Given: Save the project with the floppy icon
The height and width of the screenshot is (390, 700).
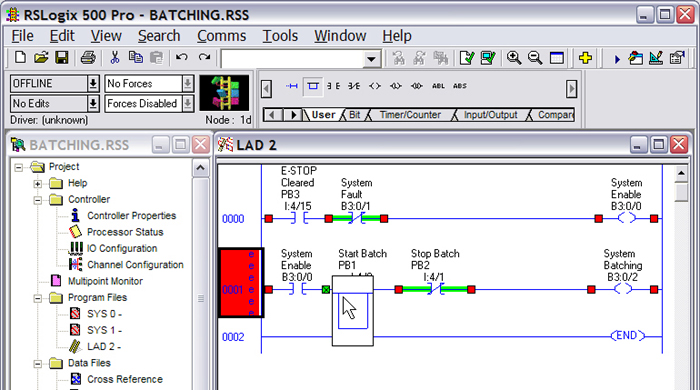Looking at the screenshot, I should [62, 58].
